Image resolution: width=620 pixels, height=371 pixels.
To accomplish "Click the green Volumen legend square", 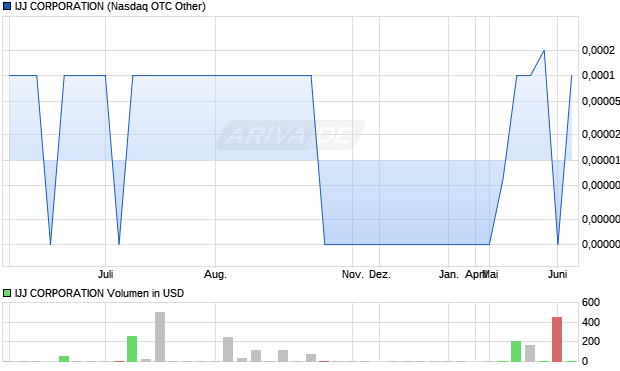I will [7, 293].
